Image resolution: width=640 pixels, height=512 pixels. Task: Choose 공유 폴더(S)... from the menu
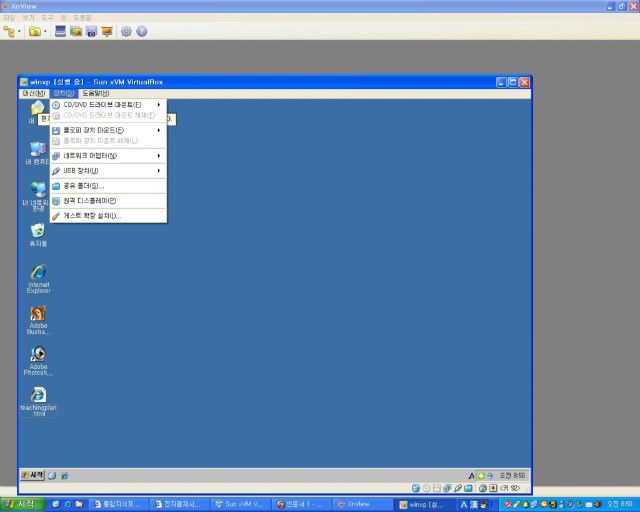point(108,186)
